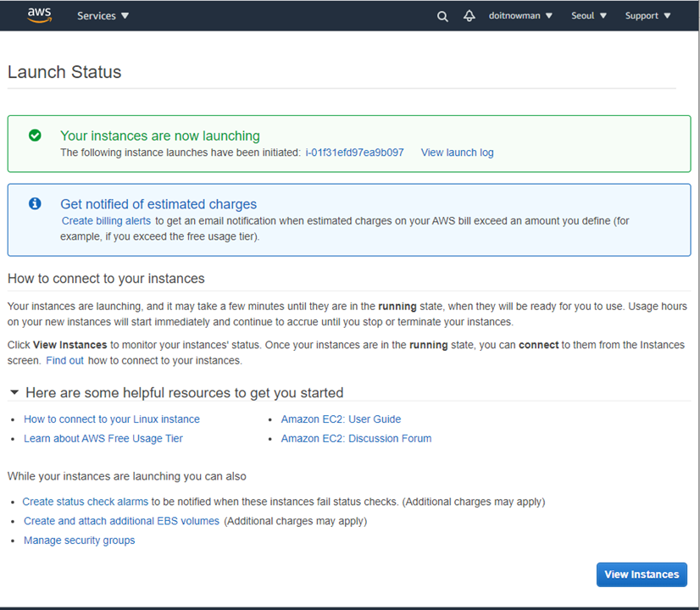Open the Seoul region dropdown
700x610 pixels.
tap(589, 16)
